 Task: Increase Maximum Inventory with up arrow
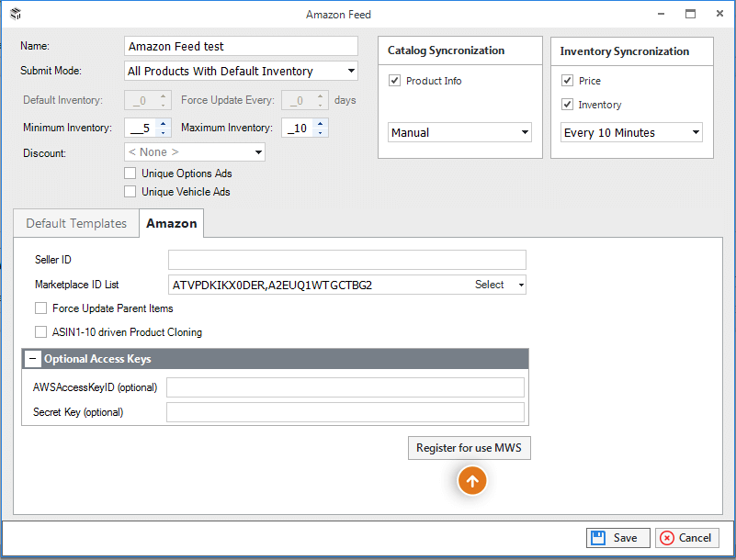pyautogui.click(x=320, y=123)
